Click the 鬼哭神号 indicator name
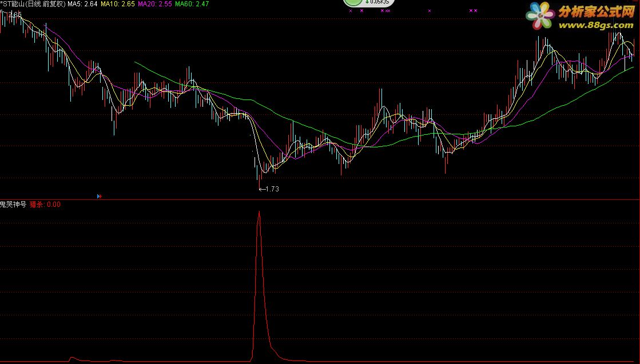This screenshot has height=364, width=640. pos(13,204)
